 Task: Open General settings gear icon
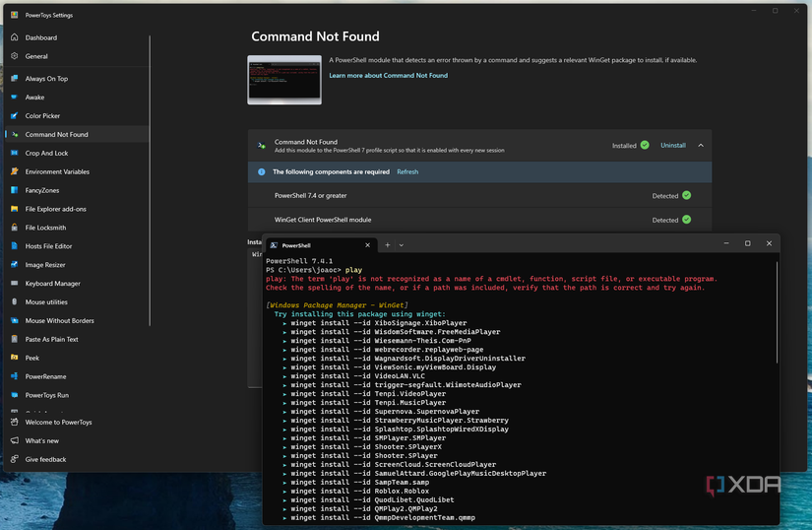(x=15, y=56)
